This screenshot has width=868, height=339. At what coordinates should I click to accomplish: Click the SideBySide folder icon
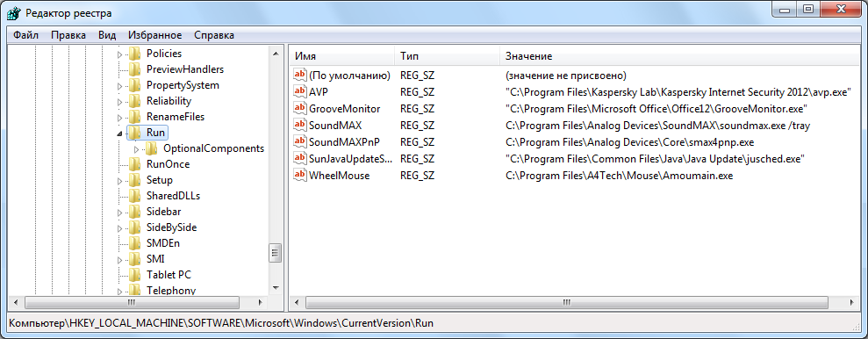pos(134,227)
